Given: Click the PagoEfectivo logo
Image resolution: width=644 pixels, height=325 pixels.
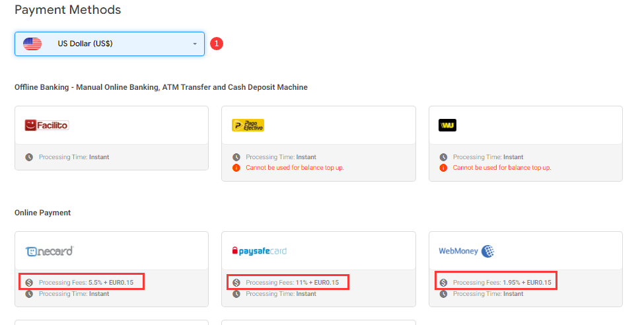Looking at the screenshot, I should [x=248, y=126].
